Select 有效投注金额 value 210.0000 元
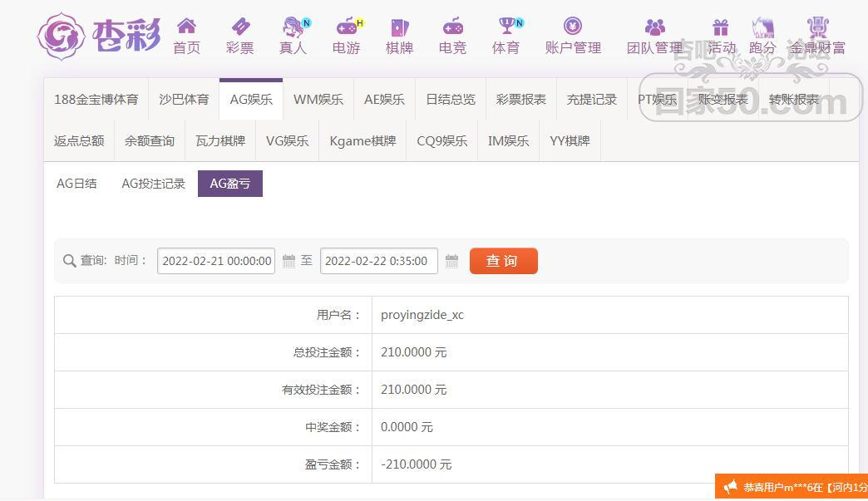Image resolution: width=868 pixels, height=501 pixels. 413,390
